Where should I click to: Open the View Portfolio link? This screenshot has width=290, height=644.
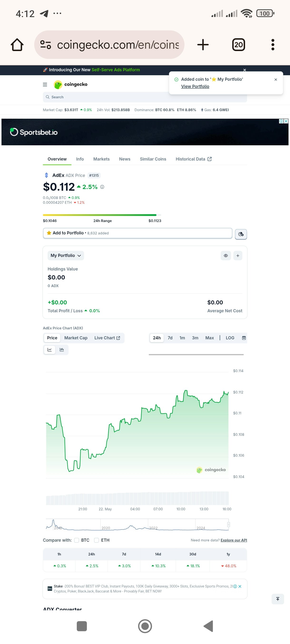(x=195, y=86)
